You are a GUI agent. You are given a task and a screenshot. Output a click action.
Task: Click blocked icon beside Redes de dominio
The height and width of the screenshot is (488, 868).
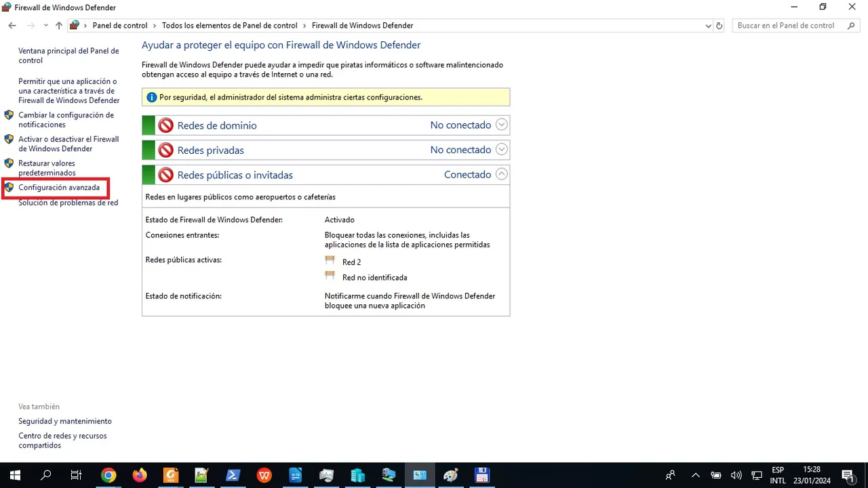(165, 125)
